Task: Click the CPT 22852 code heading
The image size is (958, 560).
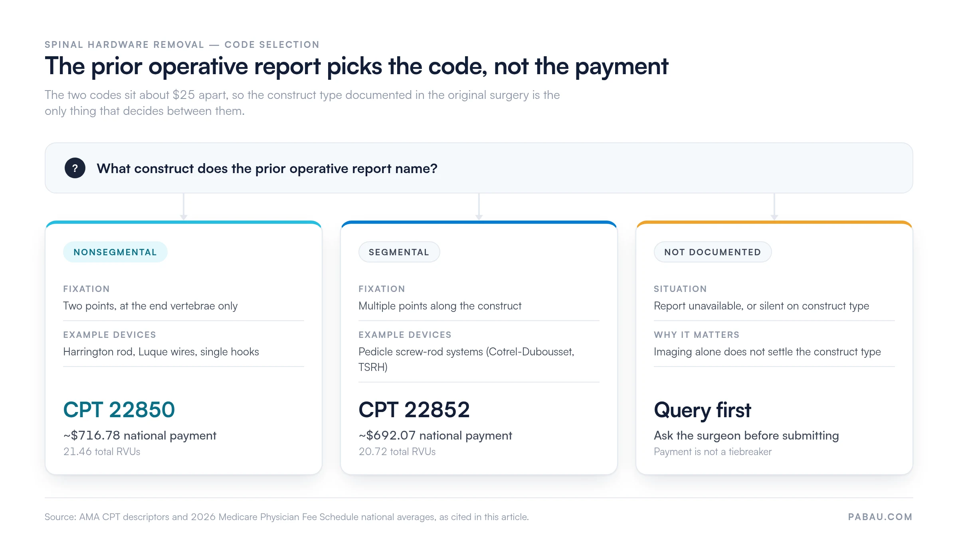Action: tap(414, 410)
